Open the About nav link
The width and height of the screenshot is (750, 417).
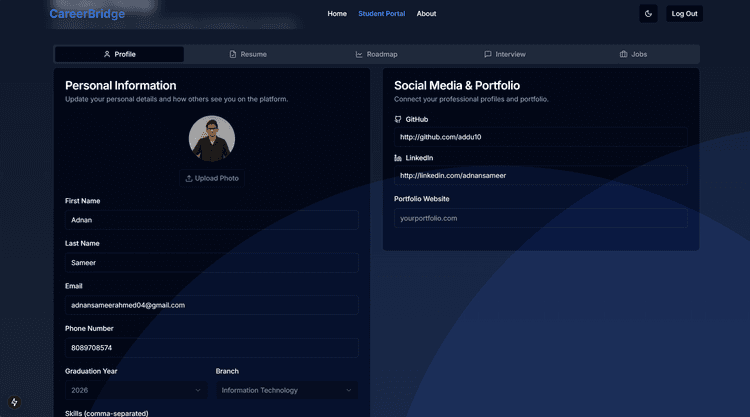click(426, 14)
